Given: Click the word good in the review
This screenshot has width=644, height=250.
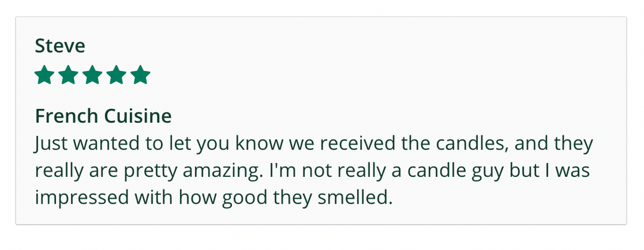Looking at the screenshot, I should [246, 198].
